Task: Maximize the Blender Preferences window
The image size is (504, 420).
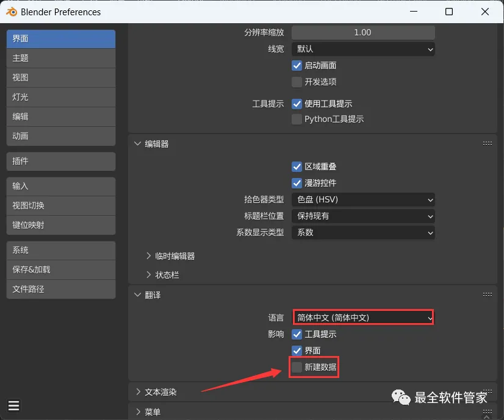Action: point(449,12)
